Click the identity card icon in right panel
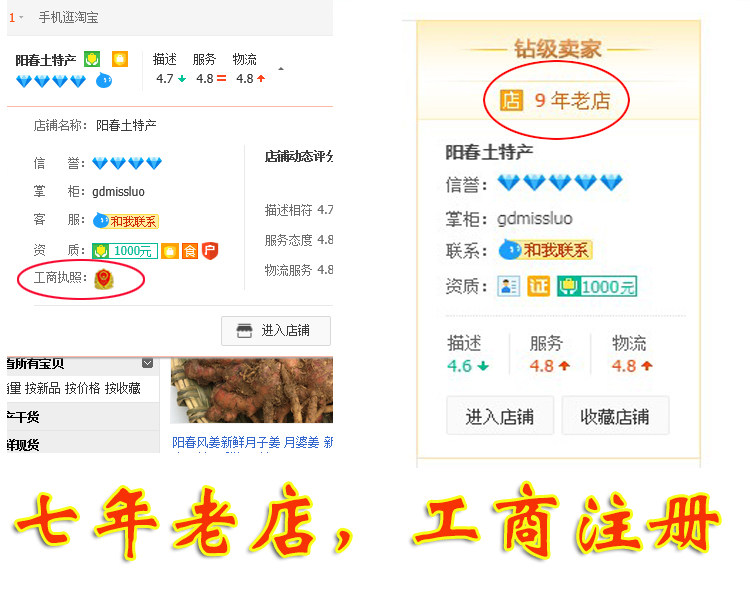750x590 pixels. [508, 287]
